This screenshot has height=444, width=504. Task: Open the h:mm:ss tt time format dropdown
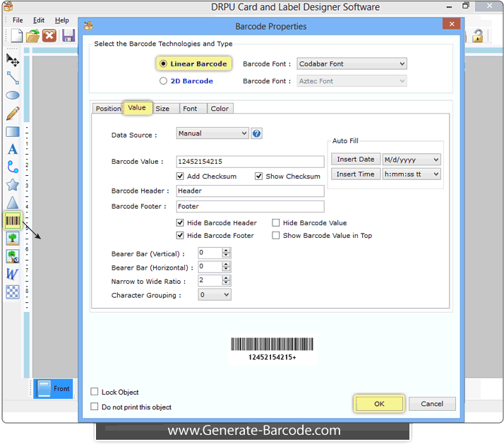(x=412, y=174)
